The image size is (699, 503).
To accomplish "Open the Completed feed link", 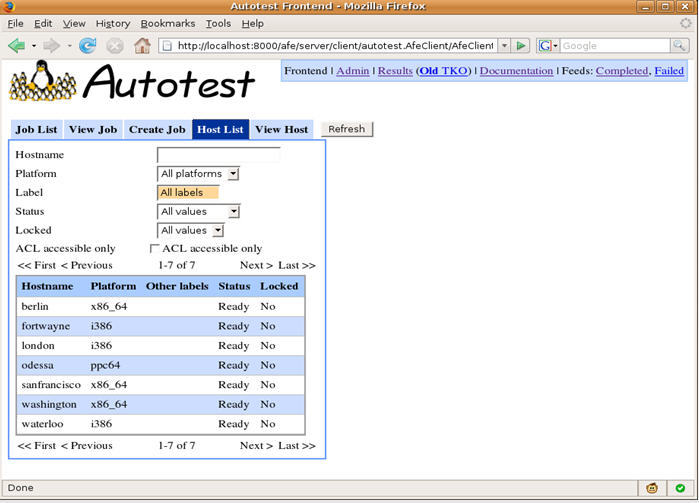I will 622,71.
